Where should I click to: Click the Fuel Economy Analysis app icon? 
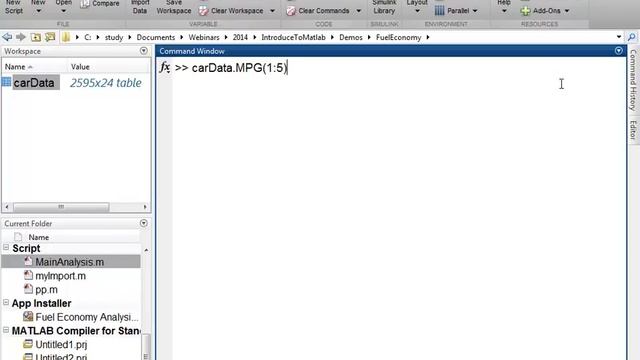[x=28, y=316]
